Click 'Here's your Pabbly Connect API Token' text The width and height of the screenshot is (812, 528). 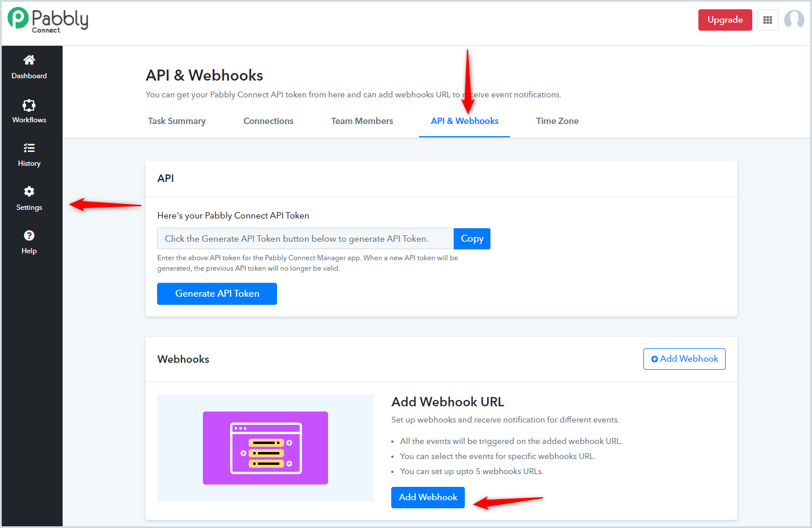[x=233, y=216]
